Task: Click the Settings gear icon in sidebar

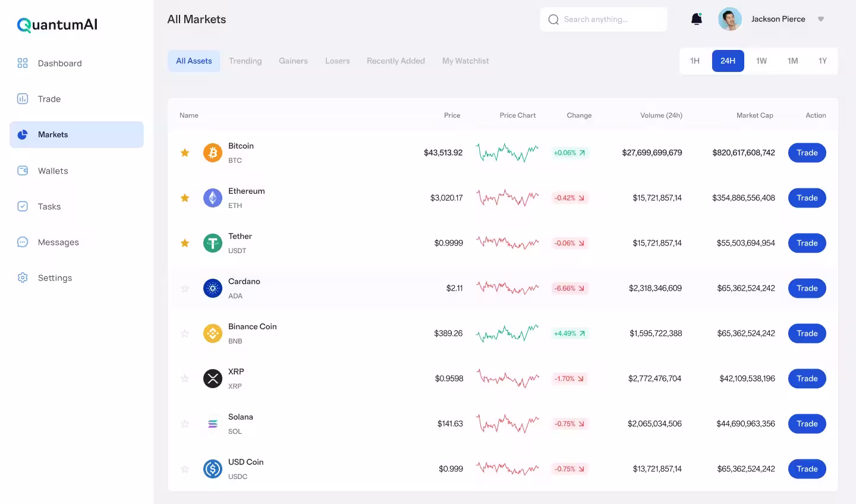Action: (23, 278)
